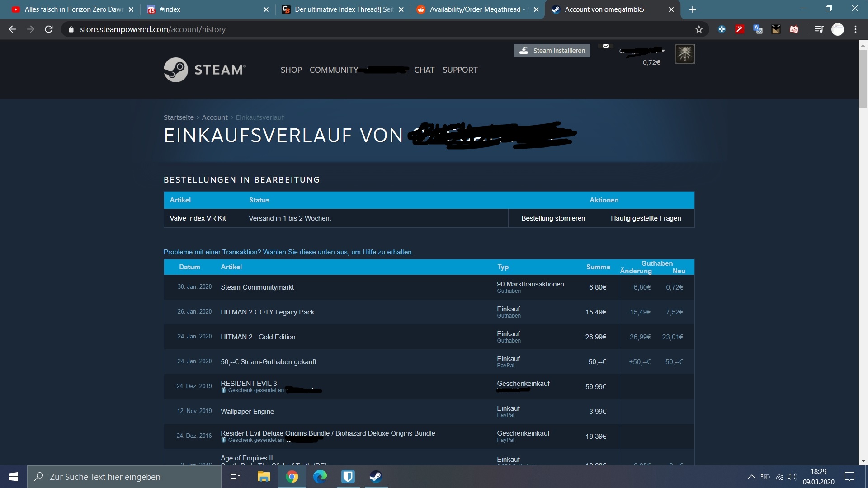868x488 pixels.
Task: Click the Steam installieren button
Action: click(552, 51)
